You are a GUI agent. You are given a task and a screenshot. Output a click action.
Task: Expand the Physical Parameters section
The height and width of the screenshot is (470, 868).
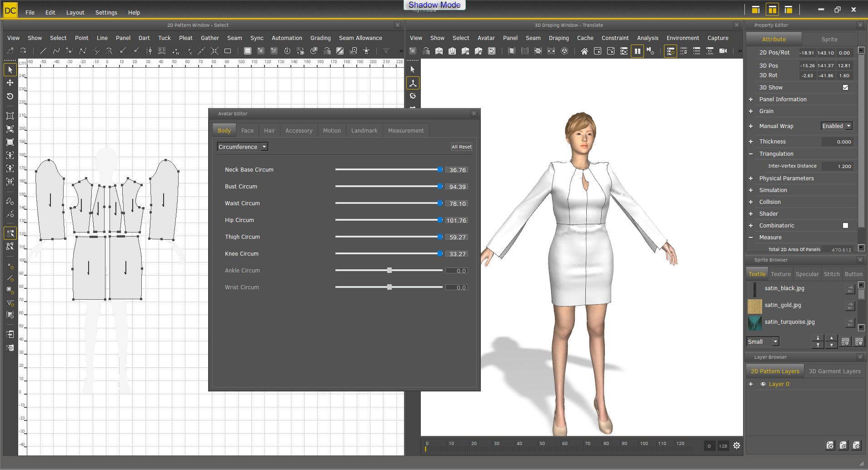[751, 178]
